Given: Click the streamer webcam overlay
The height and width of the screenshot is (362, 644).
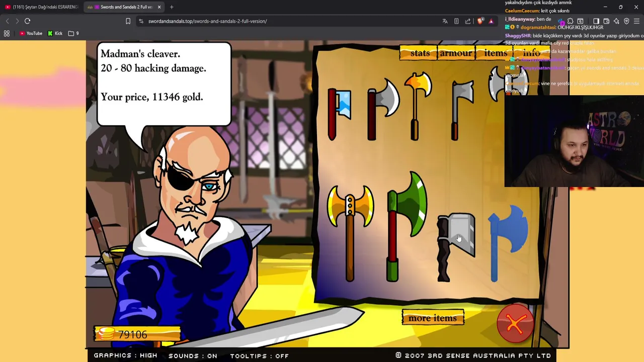Looking at the screenshot, I should click(x=574, y=141).
